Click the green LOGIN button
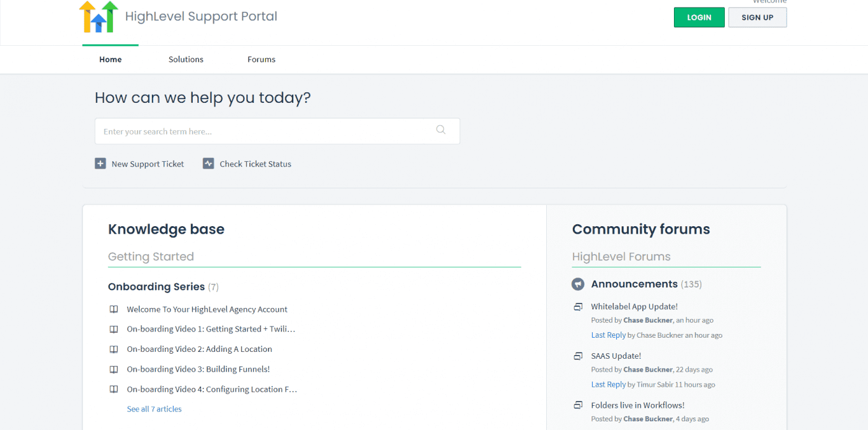The width and height of the screenshot is (868, 430). click(x=699, y=17)
